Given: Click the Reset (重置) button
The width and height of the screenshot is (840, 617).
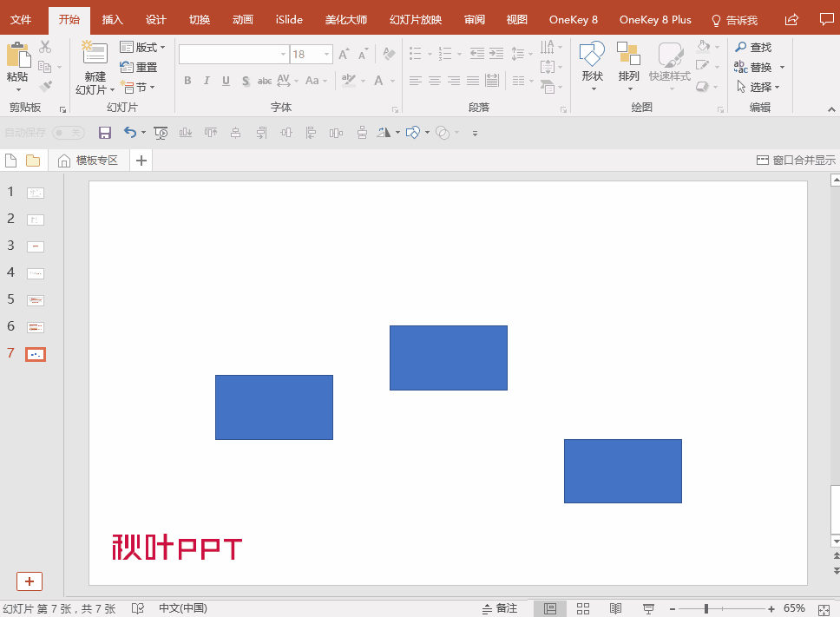Looking at the screenshot, I should click(x=139, y=67).
